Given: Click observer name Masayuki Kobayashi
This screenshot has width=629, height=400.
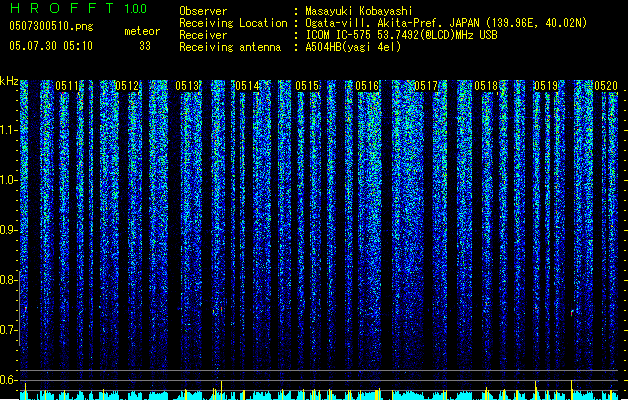Looking at the screenshot, I should (x=359, y=11).
